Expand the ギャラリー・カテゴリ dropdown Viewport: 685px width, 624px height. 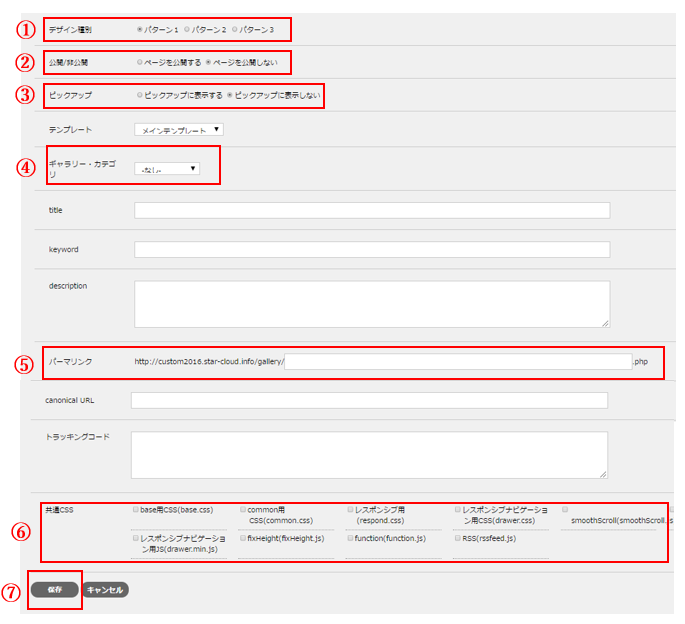[x=167, y=168]
